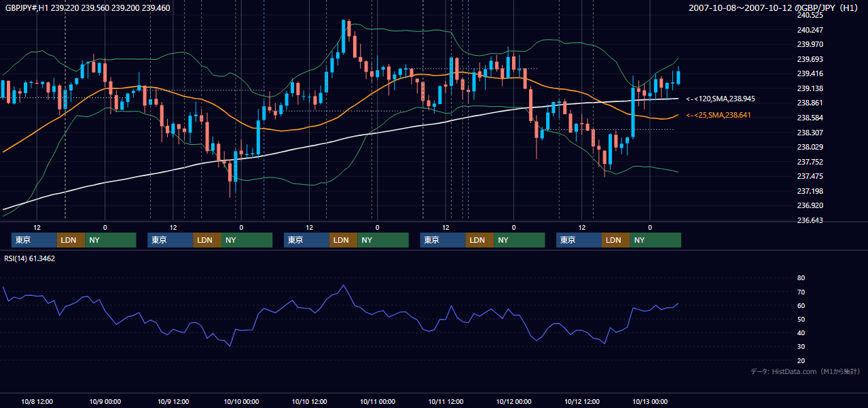
Task: Click the 10/9 00:00 time axis label
Action: coord(105,401)
